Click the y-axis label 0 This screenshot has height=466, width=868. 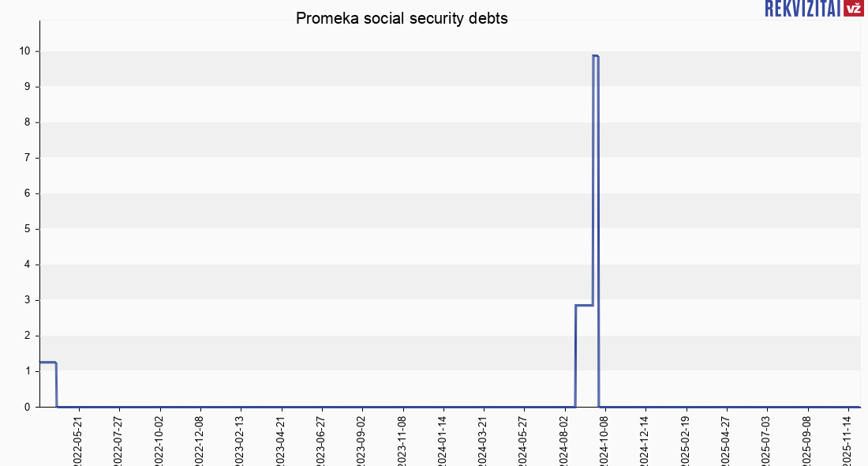point(28,407)
